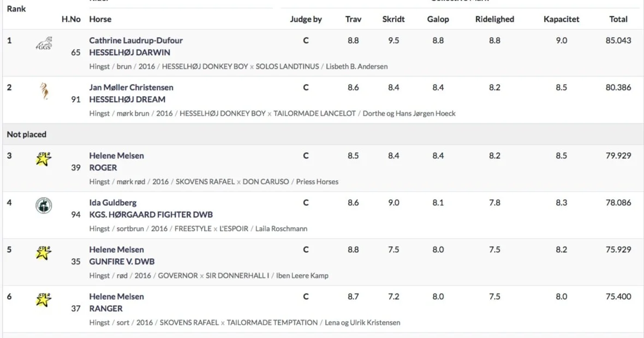Click the Not placed section row

click(x=323, y=134)
